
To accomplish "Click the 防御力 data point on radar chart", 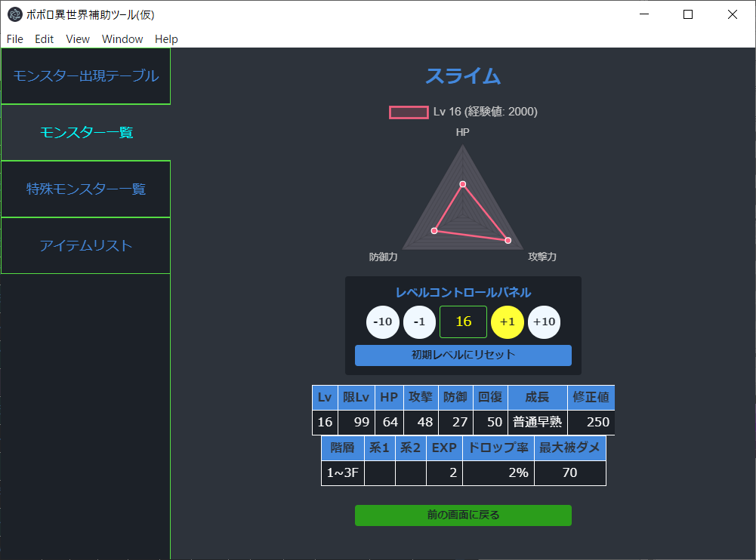I will point(434,231).
